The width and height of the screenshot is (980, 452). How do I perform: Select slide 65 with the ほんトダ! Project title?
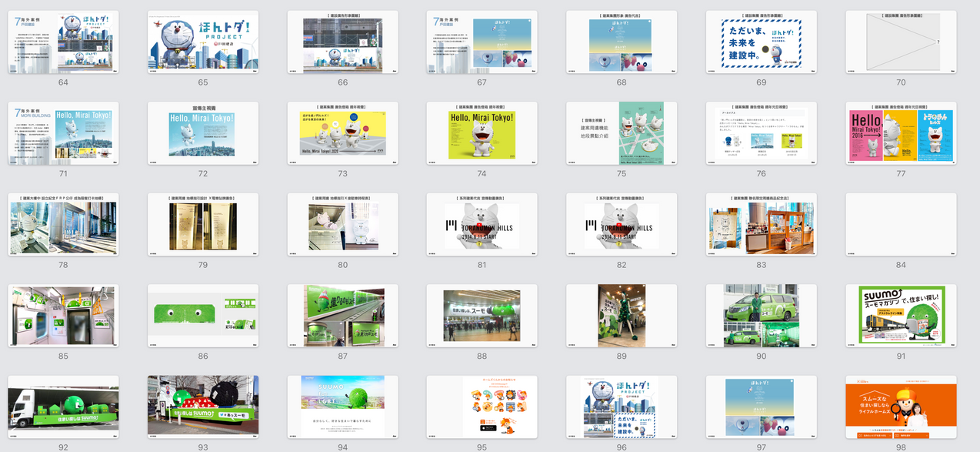click(x=203, y=42)
